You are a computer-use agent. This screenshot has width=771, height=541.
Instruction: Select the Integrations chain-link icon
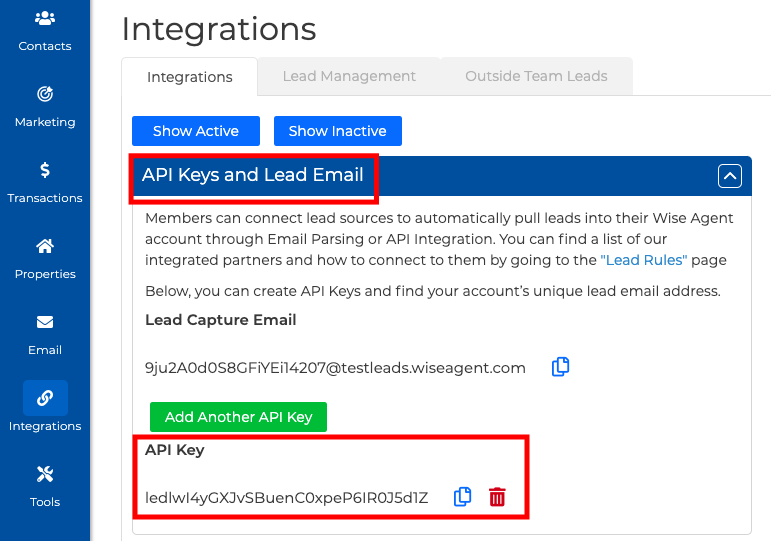click(45, 398)
